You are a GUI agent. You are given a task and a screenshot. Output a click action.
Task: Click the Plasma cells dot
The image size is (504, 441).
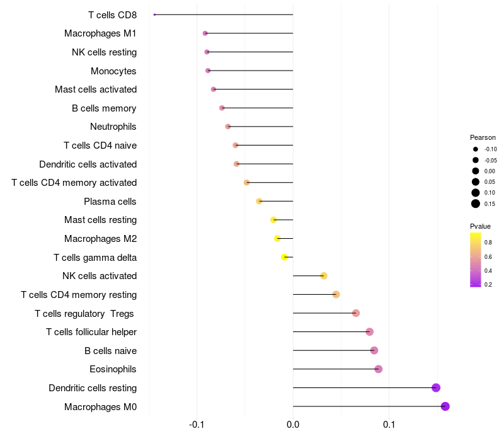[259, 201]
